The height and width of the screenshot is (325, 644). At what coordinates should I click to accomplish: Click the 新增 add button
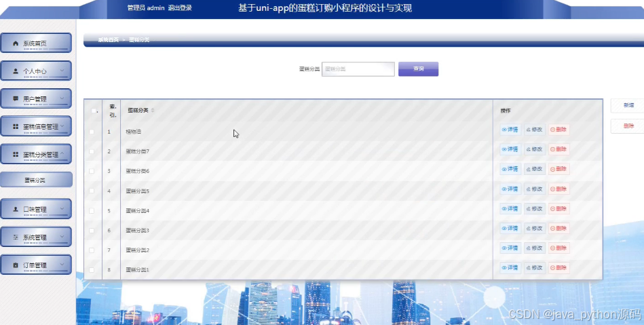pos(628,106)
